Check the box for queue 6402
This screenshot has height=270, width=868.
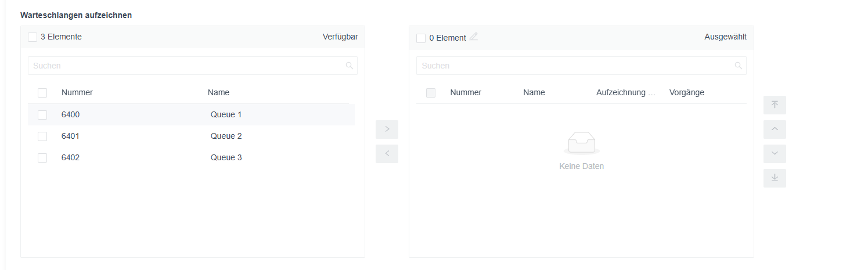point(42,158)
